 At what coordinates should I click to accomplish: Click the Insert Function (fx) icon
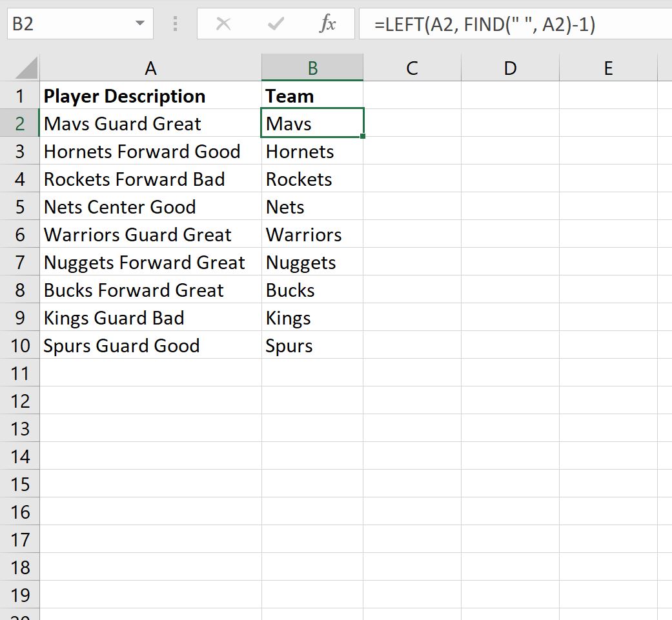coord(329,24)
